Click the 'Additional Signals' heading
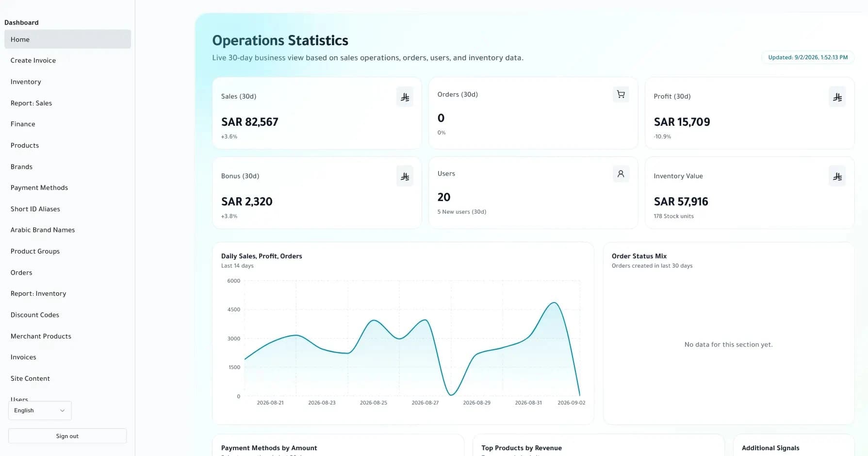Image resolution: width=868 pixels, height=456 pixels. (770, 448)
